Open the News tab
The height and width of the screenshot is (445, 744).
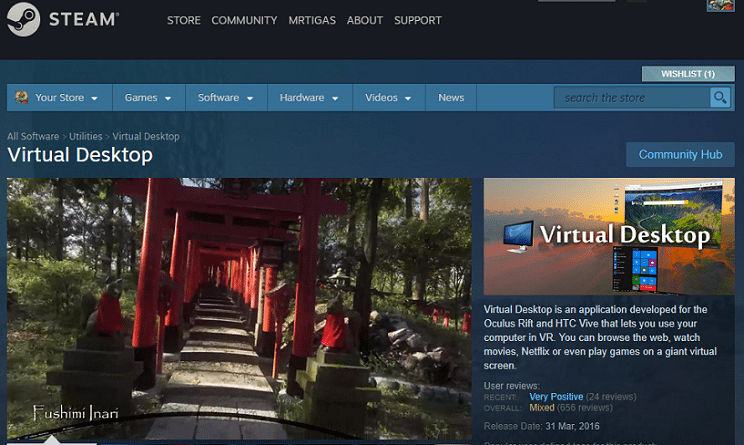click(x=451, y=98)
